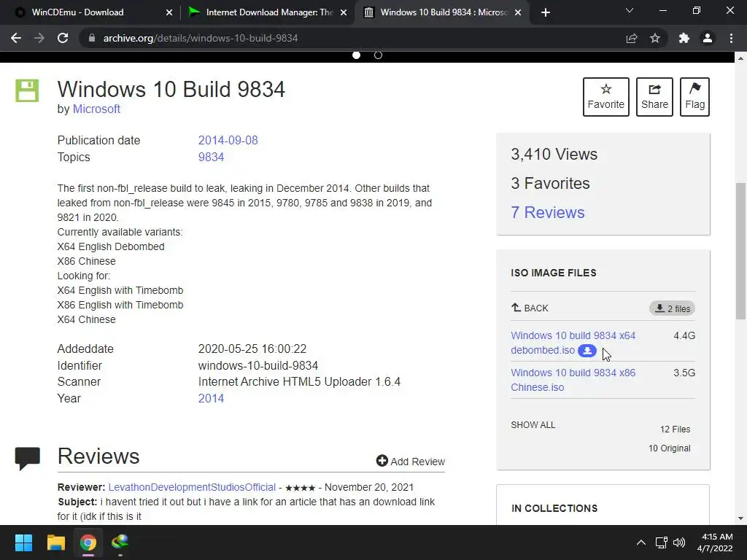The height and width of the screenshot is (560, 747).
Task: Click the scrollbar up arrow
Action: [740, 58]
